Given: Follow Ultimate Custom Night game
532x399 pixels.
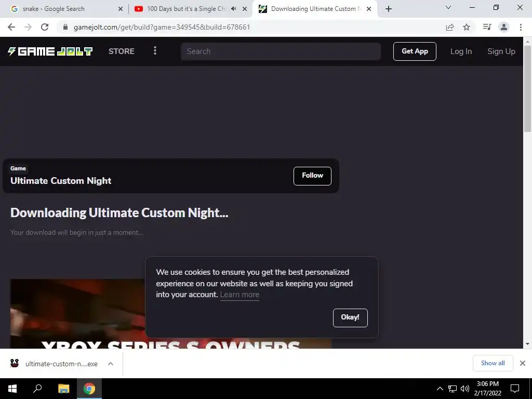Looking at the screenshot, I should click(312, 176).
